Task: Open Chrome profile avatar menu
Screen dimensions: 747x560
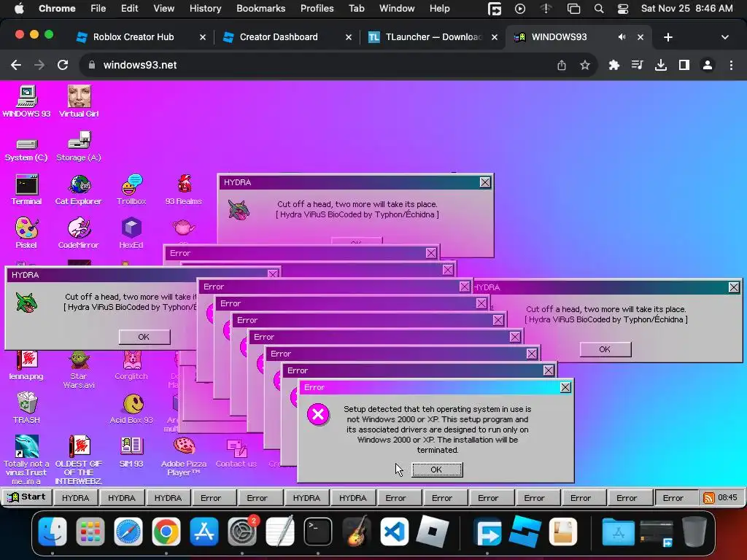Action: point(708,65)
